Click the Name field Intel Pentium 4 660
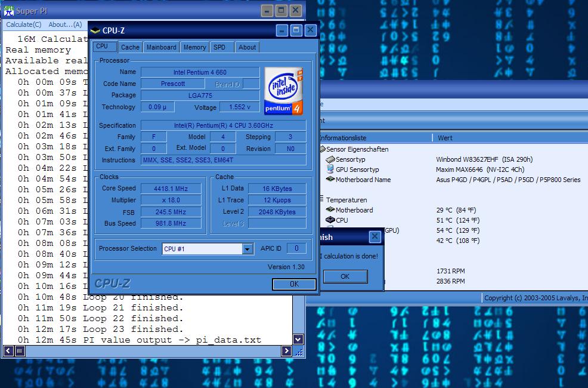588x388 pixels. tap(200, 72)
